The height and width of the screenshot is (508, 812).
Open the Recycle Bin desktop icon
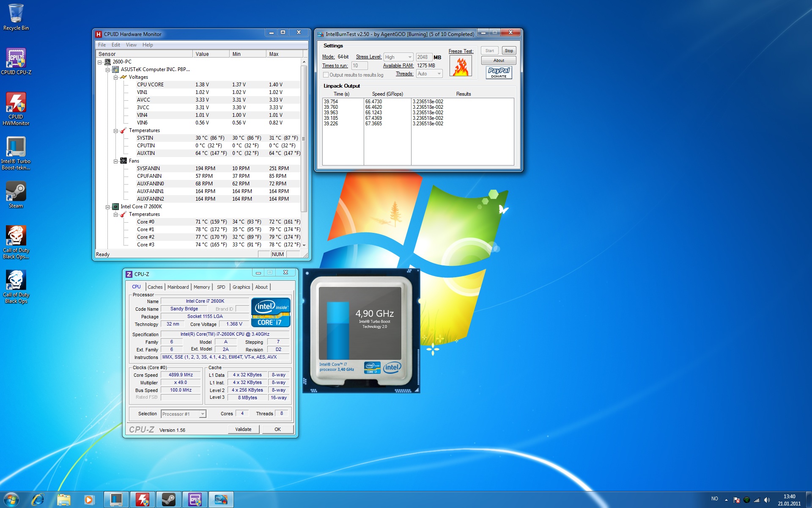pos(16,17)
